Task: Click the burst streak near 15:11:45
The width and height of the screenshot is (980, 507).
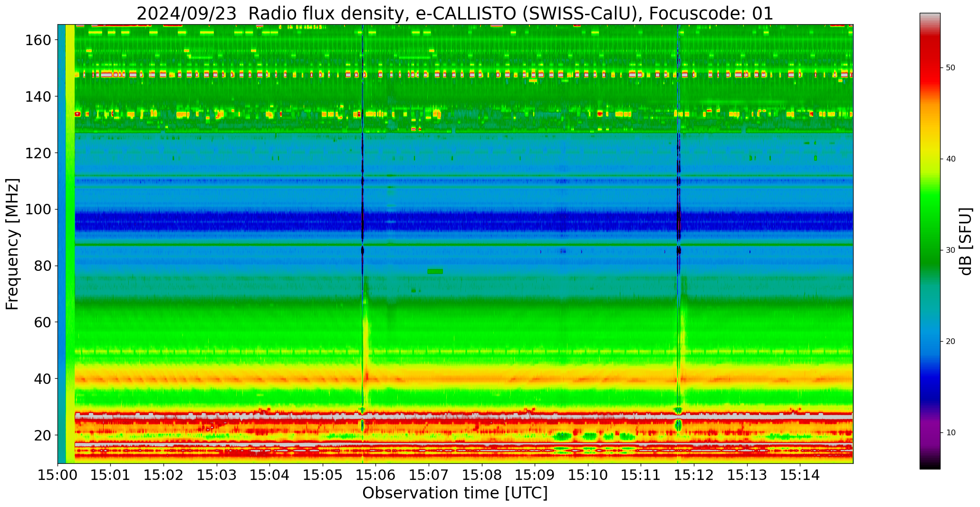Action: (679, 244)
